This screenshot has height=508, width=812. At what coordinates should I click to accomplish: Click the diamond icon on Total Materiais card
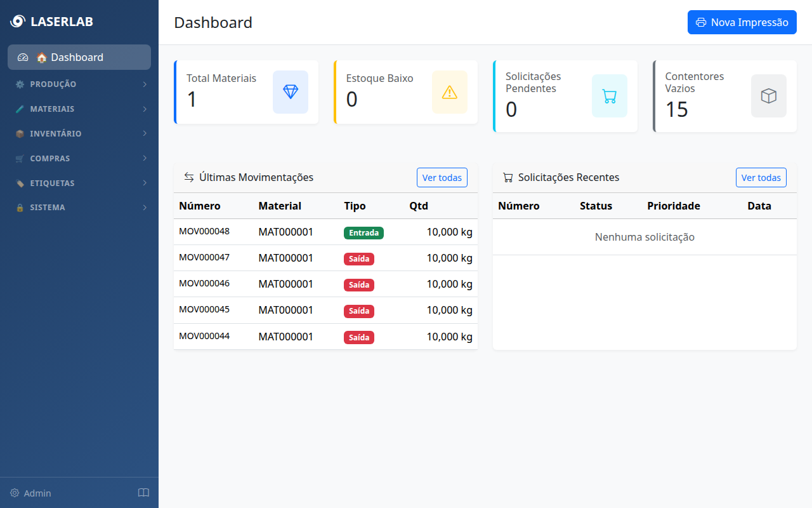(x=291, y=92)
